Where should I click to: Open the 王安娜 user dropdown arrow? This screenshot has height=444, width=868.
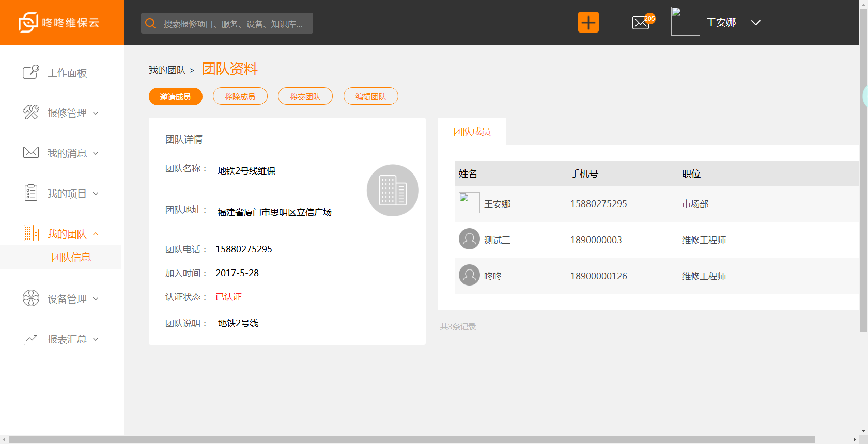point(756,23)
